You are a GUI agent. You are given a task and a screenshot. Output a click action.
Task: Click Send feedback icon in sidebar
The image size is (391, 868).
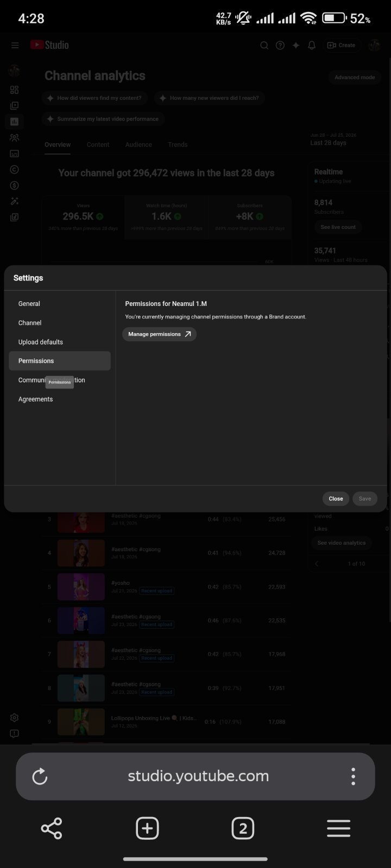tap(15, 733)
